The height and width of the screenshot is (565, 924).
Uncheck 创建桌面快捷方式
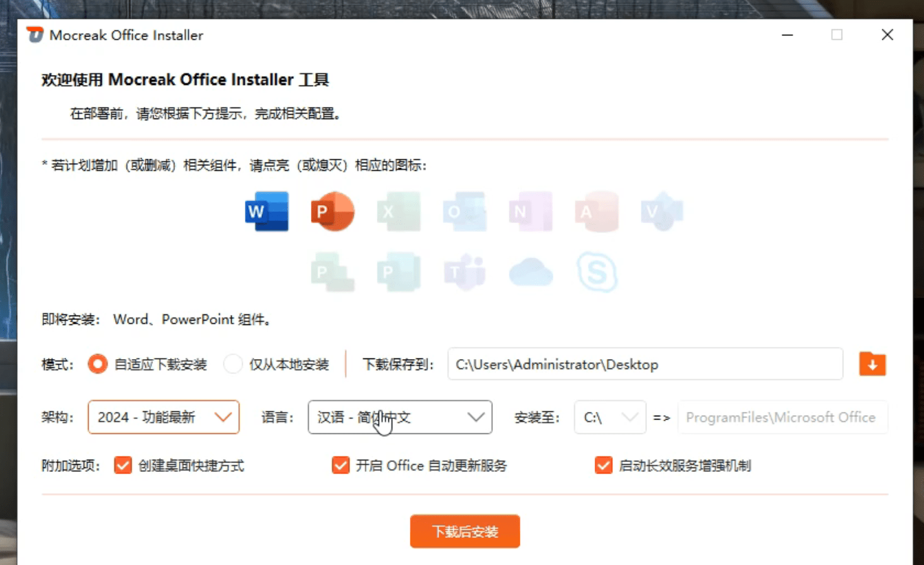point(123,465)
